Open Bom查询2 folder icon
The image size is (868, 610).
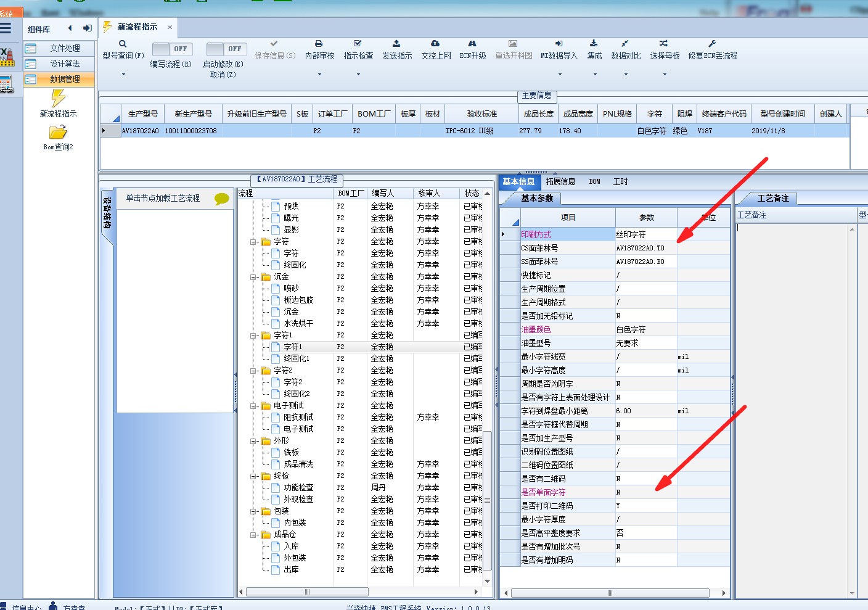[58, 133]
